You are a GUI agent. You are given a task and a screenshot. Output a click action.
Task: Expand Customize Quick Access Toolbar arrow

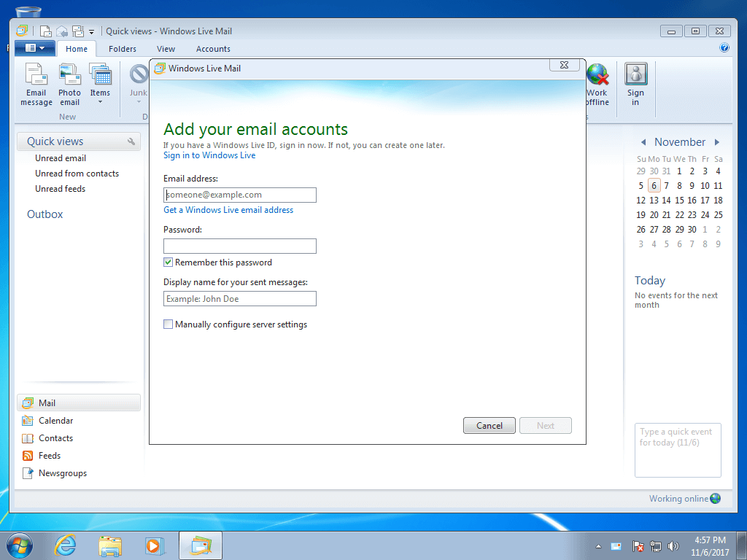coord(91,32)
